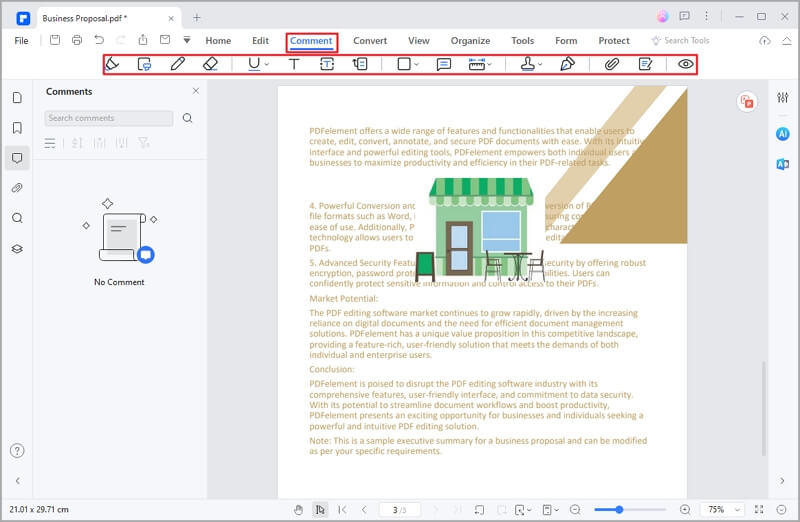
Task: Open the Properties settings panel icon
Action: (x=783, y=97)
